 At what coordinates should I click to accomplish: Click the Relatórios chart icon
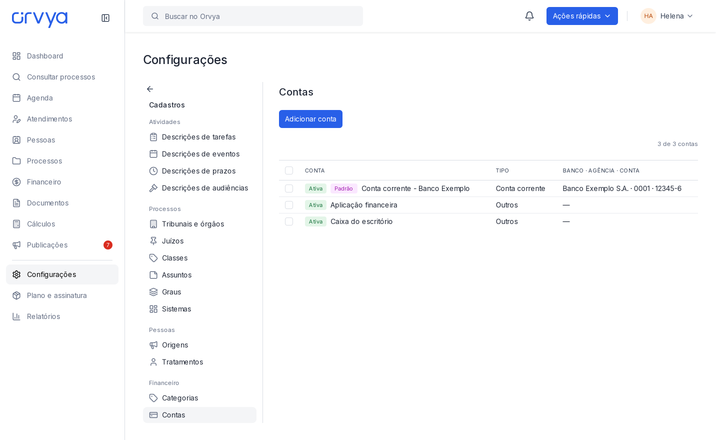tap(17, 316)
